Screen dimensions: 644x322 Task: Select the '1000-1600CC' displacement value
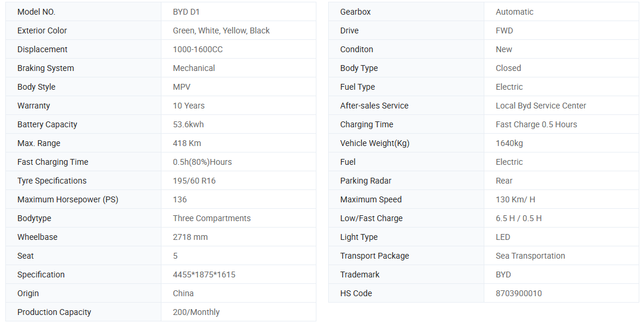(x=198, y=49)
